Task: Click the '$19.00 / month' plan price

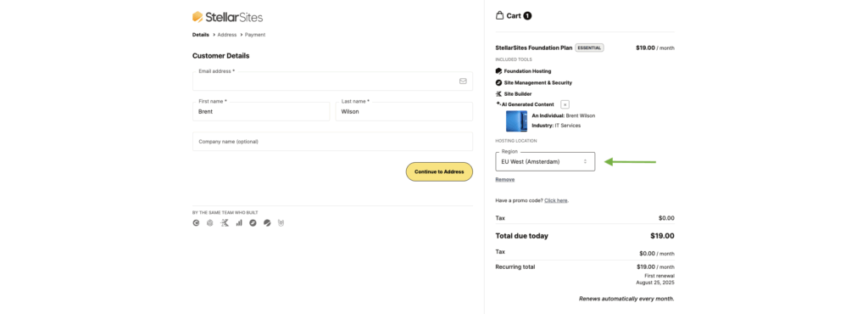Action: [x=655, y=48]
